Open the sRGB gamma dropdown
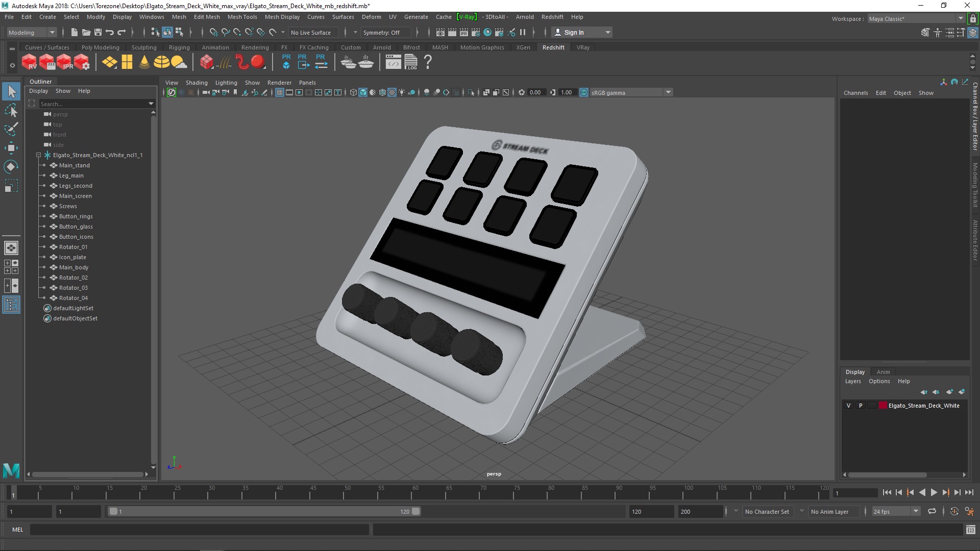The height and width of the screenshot is (551, 980). [632, 93]
